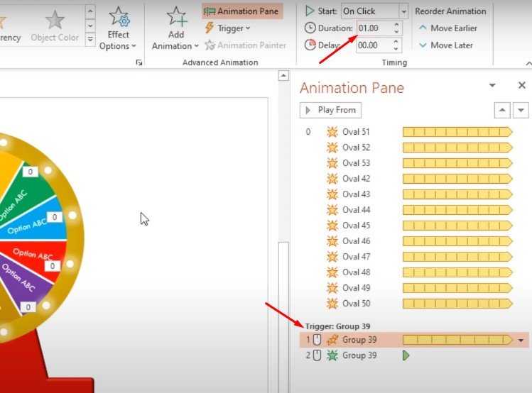The height and width of the screenshot is (393, 532).
Task: Click the timeline bar for Group 39 spin
Action: pyautogui.click(x=457, y=340)
